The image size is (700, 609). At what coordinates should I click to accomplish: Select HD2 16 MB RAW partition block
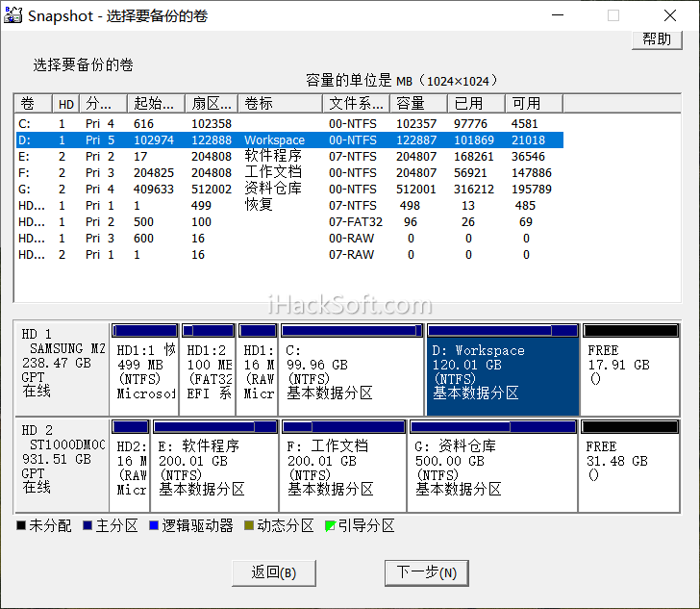[131, 465]
